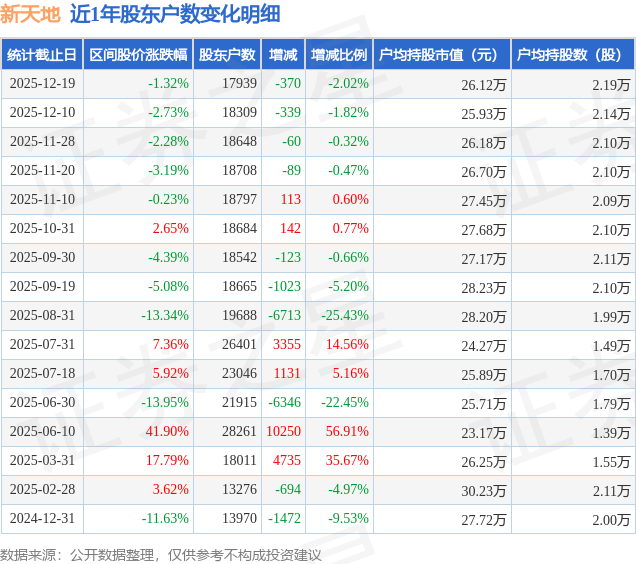Select the date cell 2025-11-10
Screen dimensions: 636x564
pyautogui.click(x=43, y=200)
